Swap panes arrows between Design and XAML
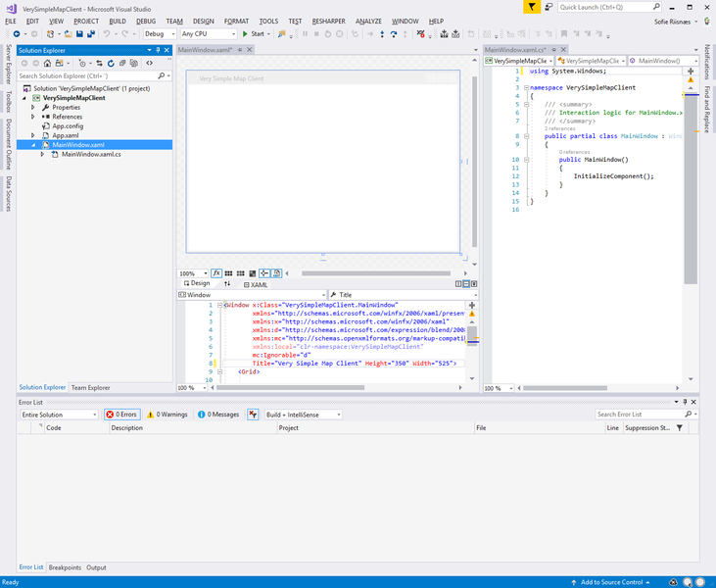The width and height of the screenshot is (716, 588). tap(227, 284)
